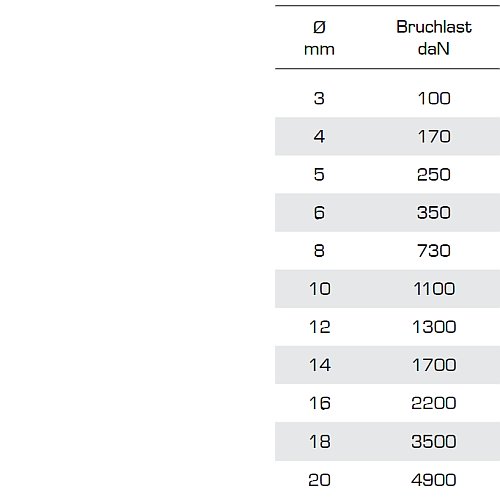
Task: Select the diameter 3 cell
Action: coord(319,98)
